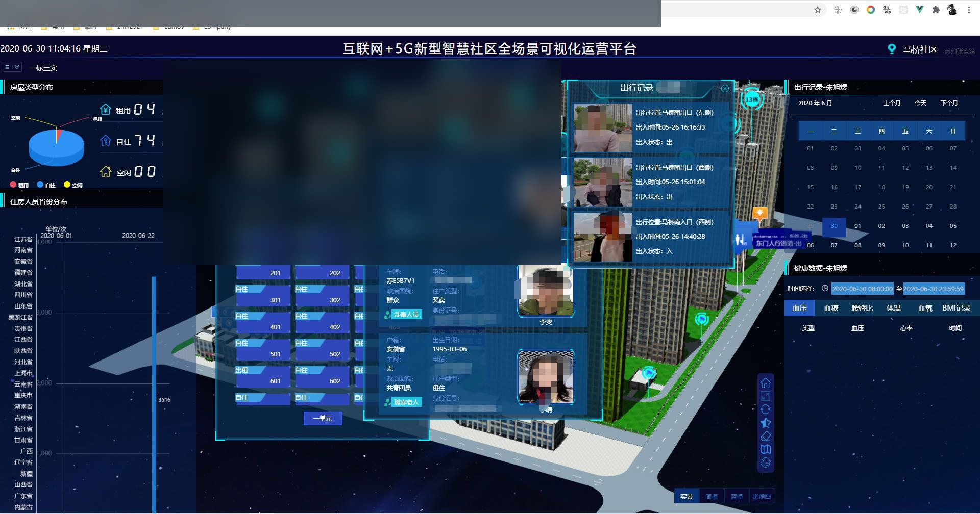This screenshot has width=980, height=514.
Task: Open the 15:01:04 travel record photo
Action: [603, 182]
